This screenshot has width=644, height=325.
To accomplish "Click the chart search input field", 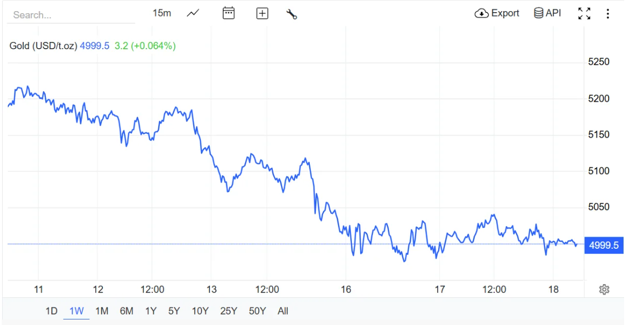I will tap(70, 15).
